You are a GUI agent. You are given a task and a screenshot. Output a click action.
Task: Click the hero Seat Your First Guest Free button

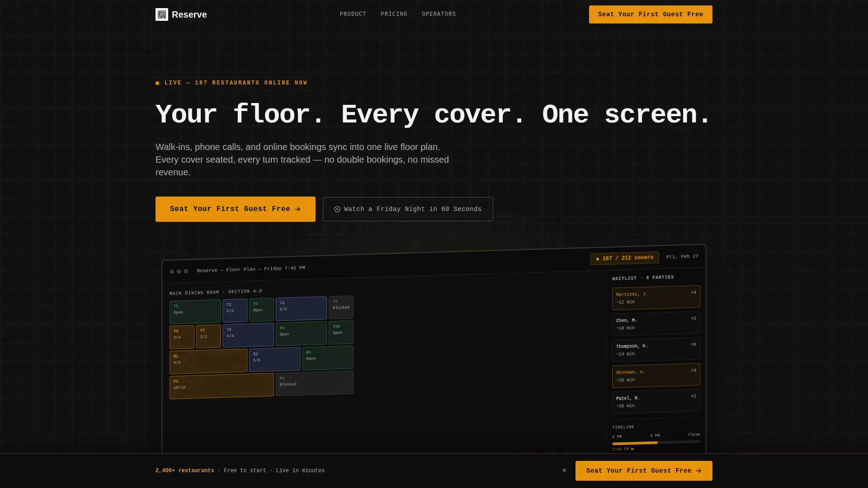236,209
